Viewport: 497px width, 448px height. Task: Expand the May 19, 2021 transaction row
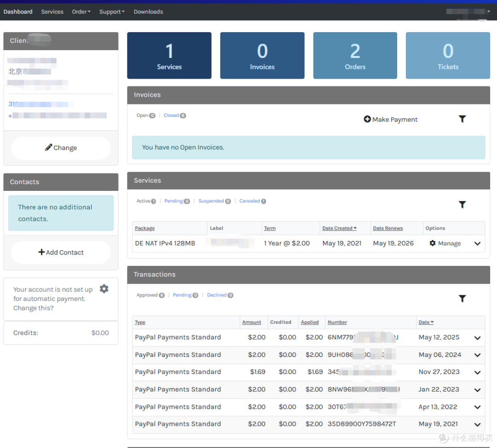477,425
